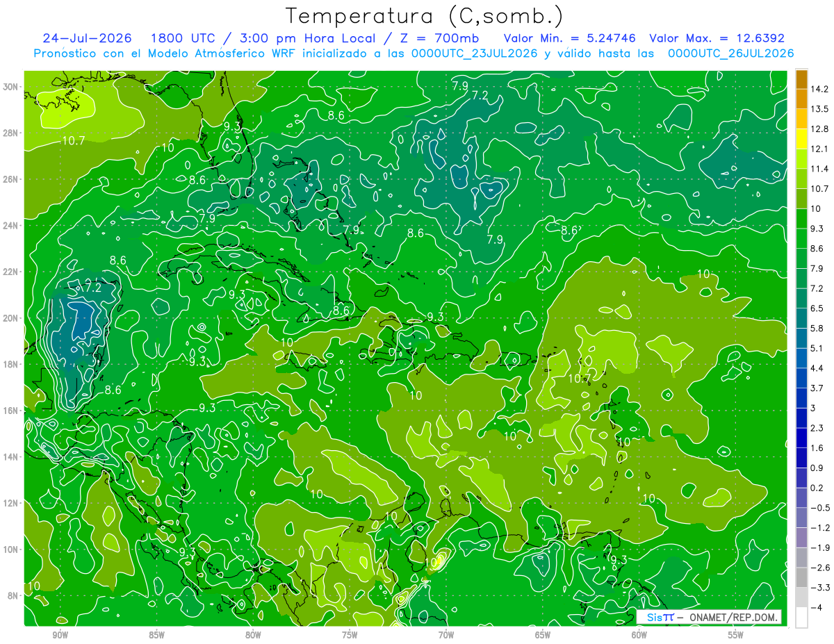834x644 pixels.
Task: Click the '8N' latitude axis label
Action: point(14,595)
